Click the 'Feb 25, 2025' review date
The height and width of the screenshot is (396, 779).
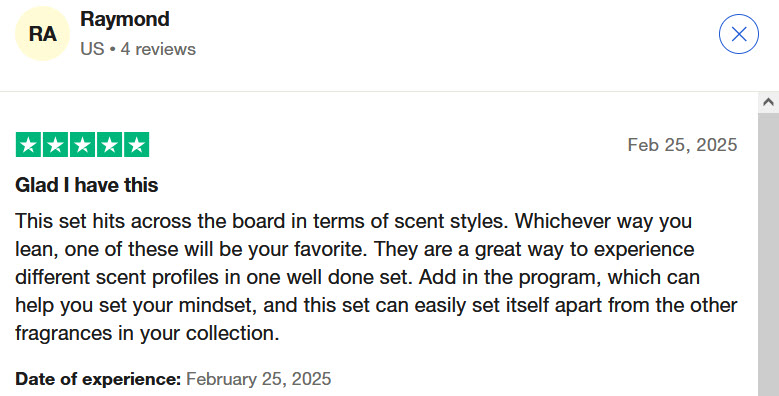(x=682, y=145)
